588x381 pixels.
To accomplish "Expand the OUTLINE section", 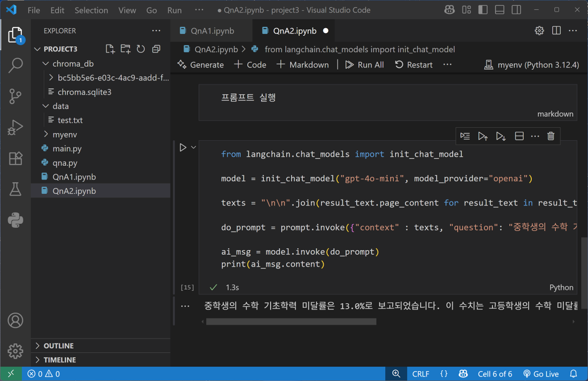I will coord(100,346).
